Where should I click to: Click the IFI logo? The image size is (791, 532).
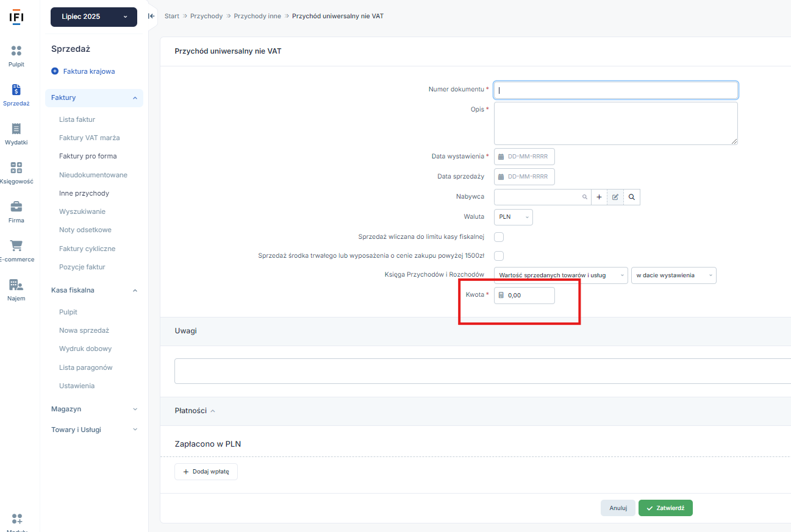tap(16, 16)
